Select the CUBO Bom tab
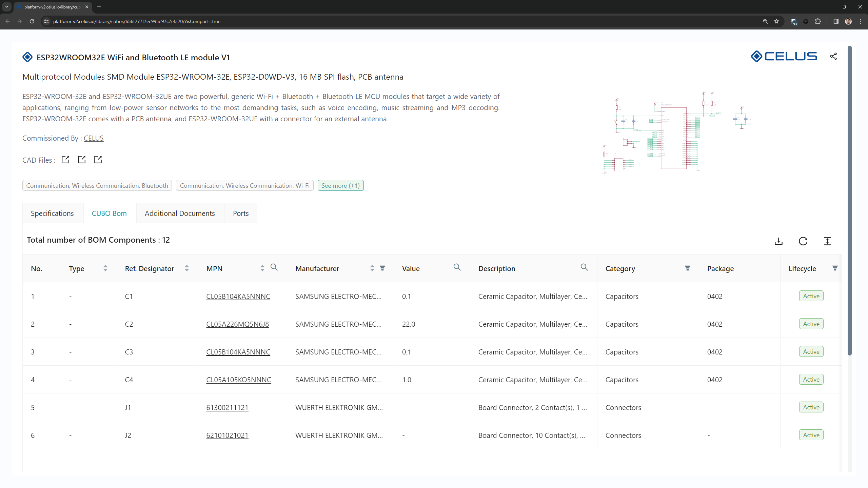Viewport: 868px width, 488px height. click(109, 213)
